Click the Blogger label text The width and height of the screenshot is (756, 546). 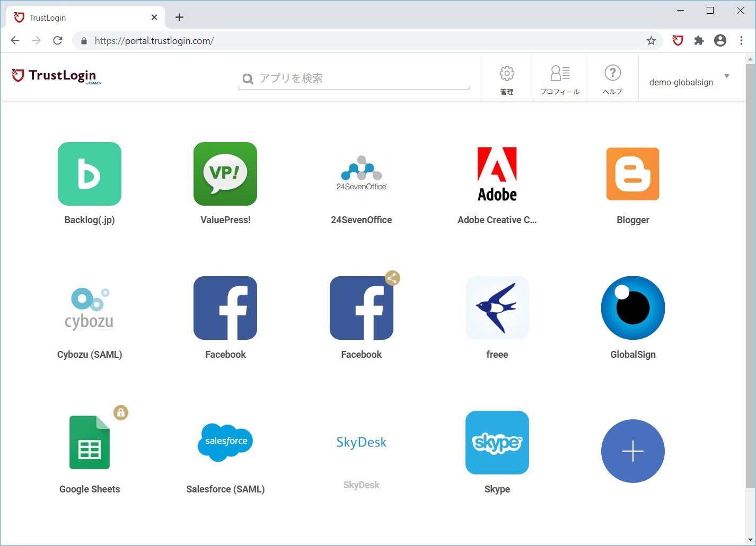633,220
